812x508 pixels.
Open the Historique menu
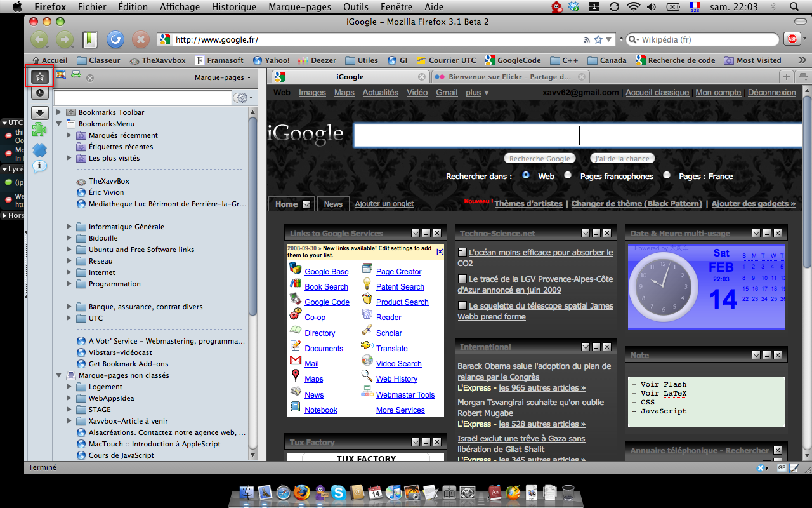point(234,7)
